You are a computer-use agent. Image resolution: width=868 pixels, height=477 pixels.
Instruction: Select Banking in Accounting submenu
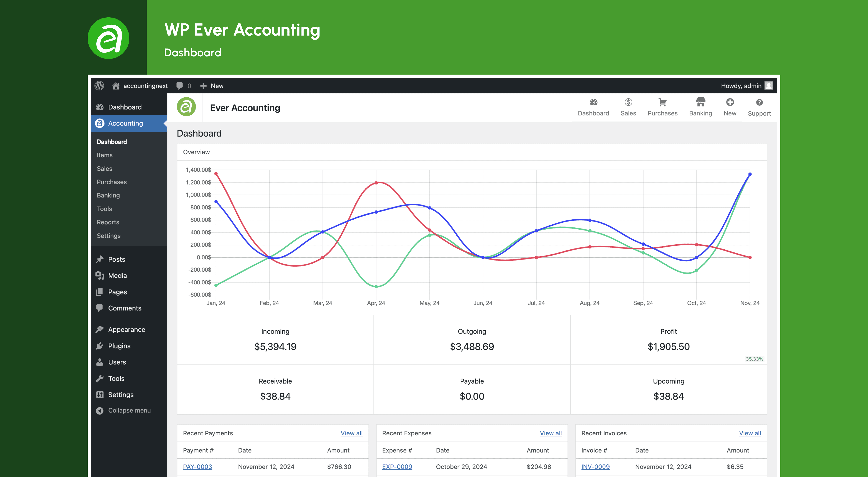[x=108, y=195]
